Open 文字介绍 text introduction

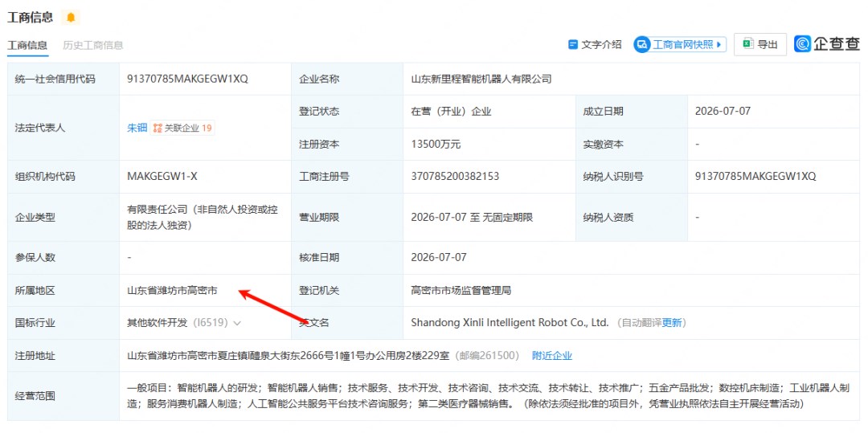click(595, 45)
